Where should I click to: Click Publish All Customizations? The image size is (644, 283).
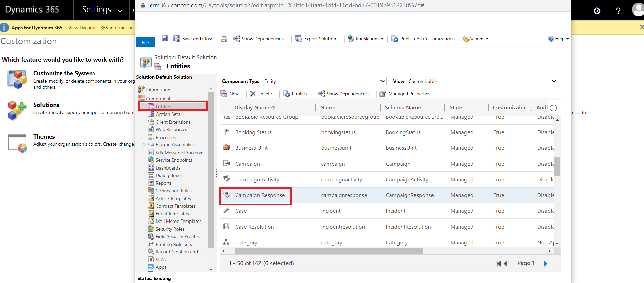[423, 39]
